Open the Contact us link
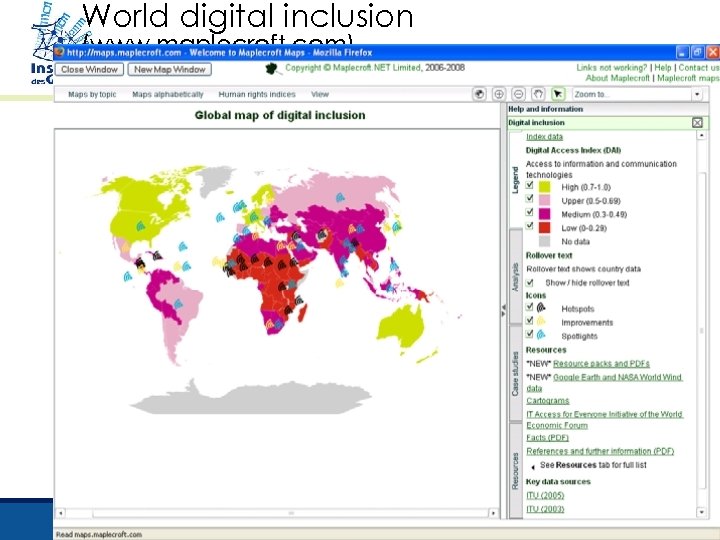The width and height of the screenshot is (720, 540). tap(699, 68)
